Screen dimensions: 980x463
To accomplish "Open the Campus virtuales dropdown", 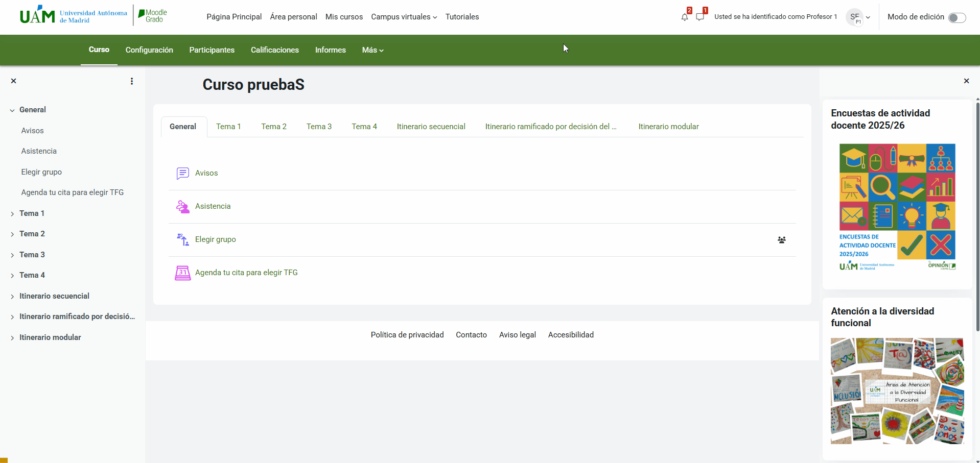I will [x=403, y=16].
